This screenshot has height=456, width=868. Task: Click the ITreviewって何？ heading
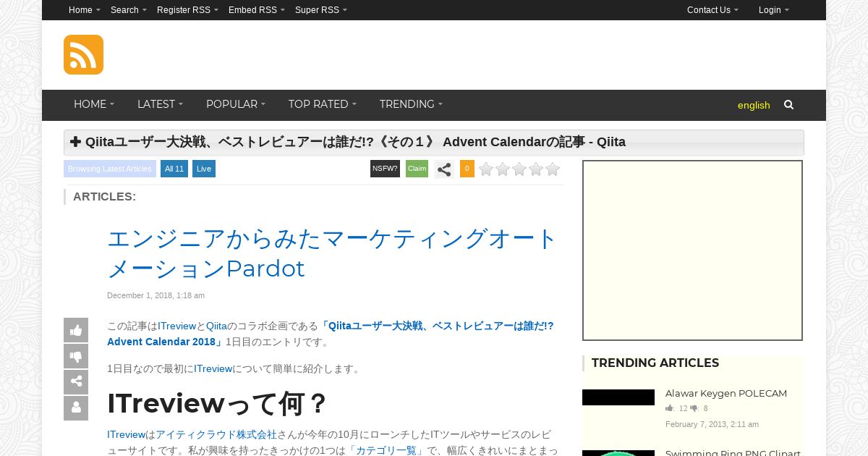(x=217, y=404)
